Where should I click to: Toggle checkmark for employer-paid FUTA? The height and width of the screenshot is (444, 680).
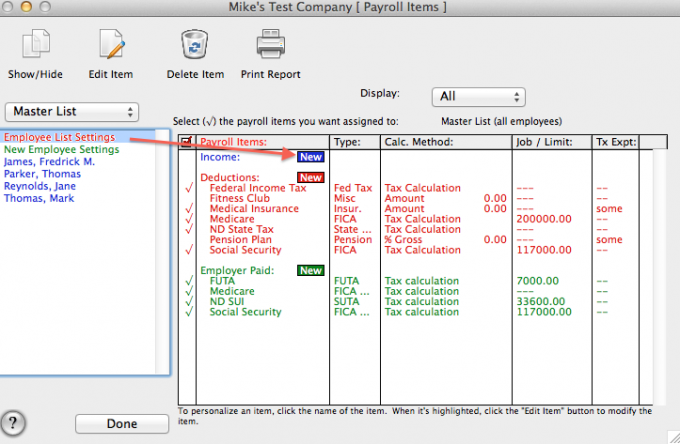189,281
